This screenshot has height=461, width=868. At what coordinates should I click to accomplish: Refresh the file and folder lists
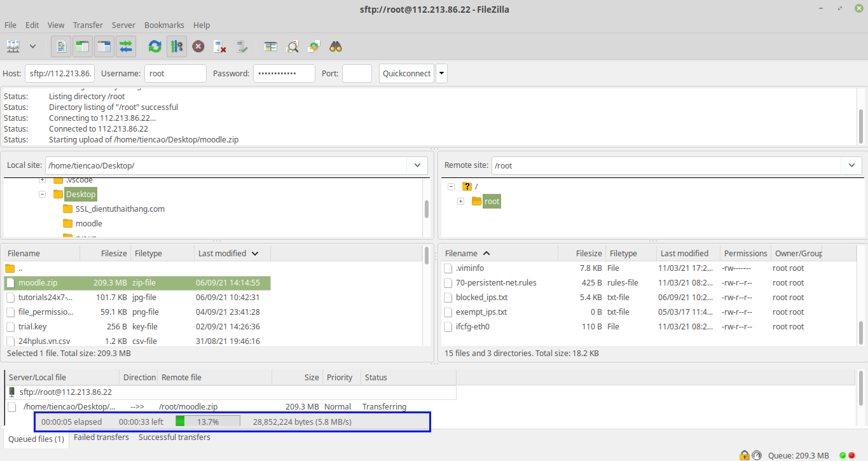155,46
